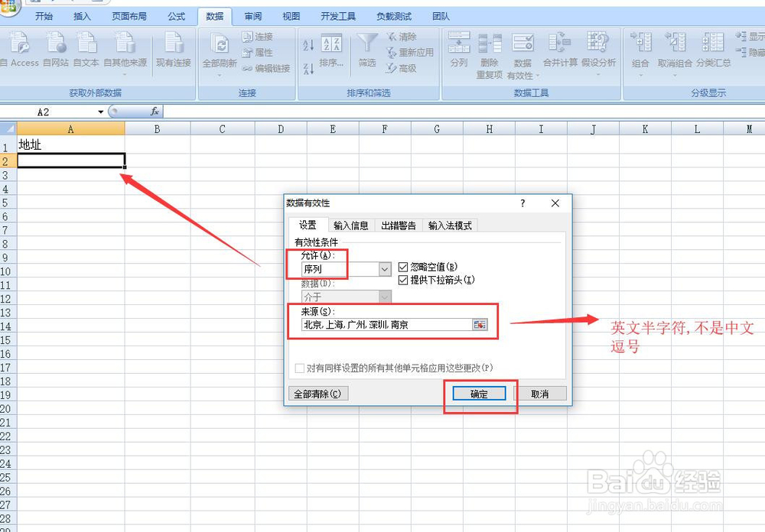Switch to 审阅 ribbon tab

click(252, 17)
